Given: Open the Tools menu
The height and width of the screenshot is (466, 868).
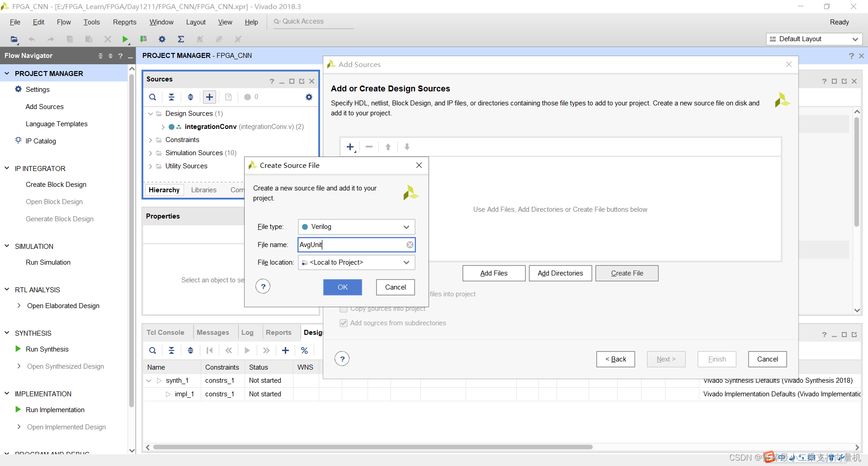Looking at the screenshot, I should coord(91,22).
